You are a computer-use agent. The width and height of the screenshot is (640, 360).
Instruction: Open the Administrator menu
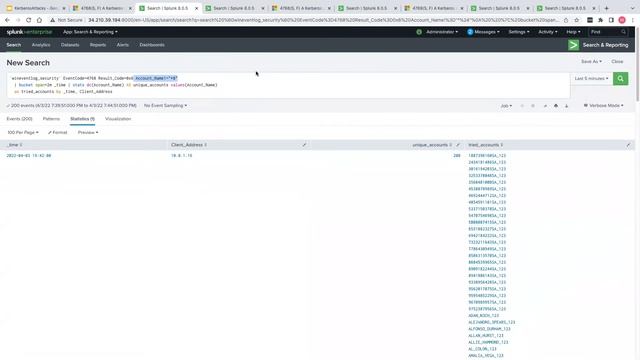coord(441,32)
